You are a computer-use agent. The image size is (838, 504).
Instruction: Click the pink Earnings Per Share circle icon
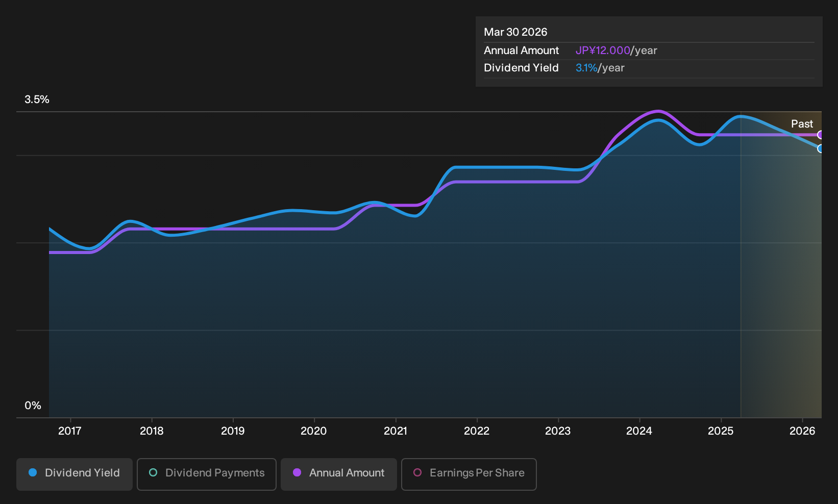point(417,473)
